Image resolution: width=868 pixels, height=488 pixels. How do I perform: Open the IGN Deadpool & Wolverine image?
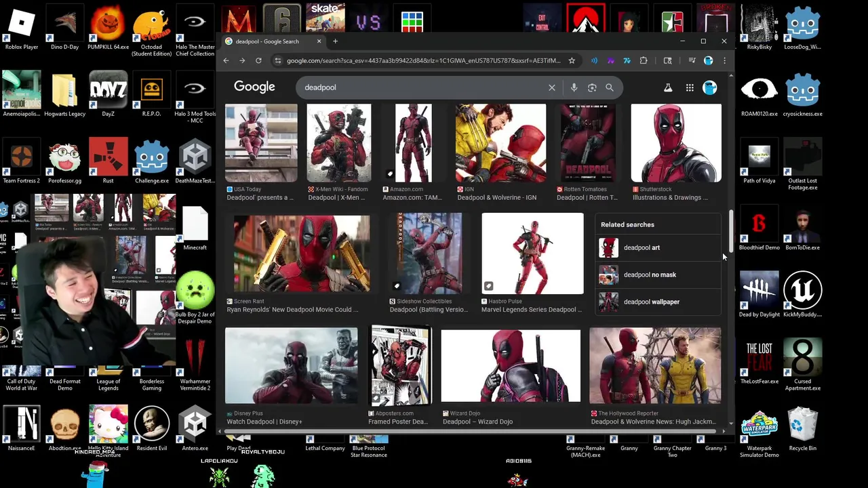coord(500,143)
